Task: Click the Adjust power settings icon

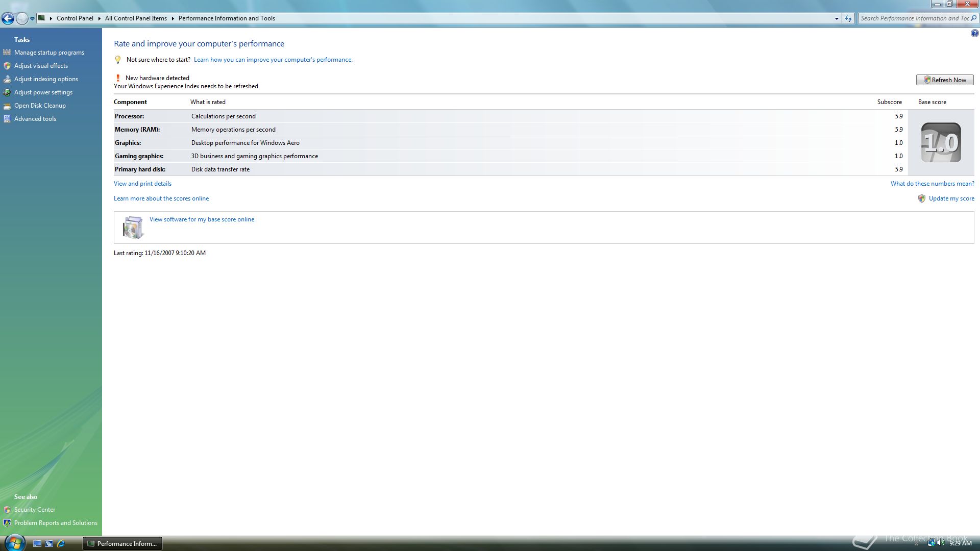Action: [7, 92]
